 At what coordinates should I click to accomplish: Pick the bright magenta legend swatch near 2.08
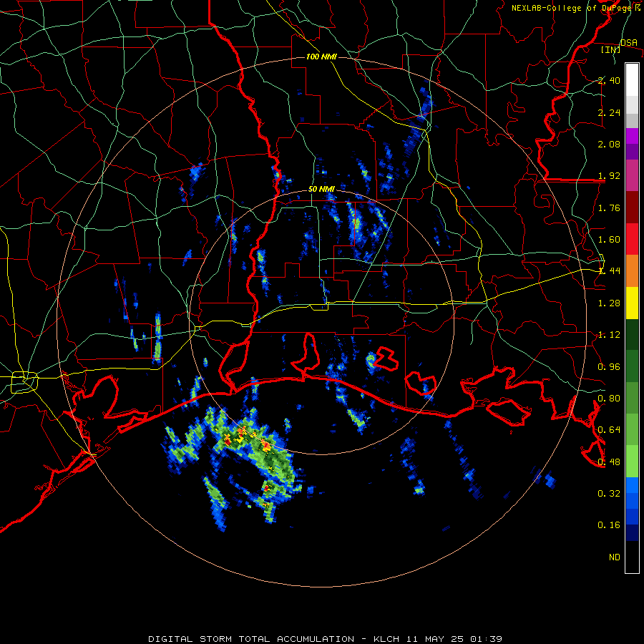tap(632, 137)
